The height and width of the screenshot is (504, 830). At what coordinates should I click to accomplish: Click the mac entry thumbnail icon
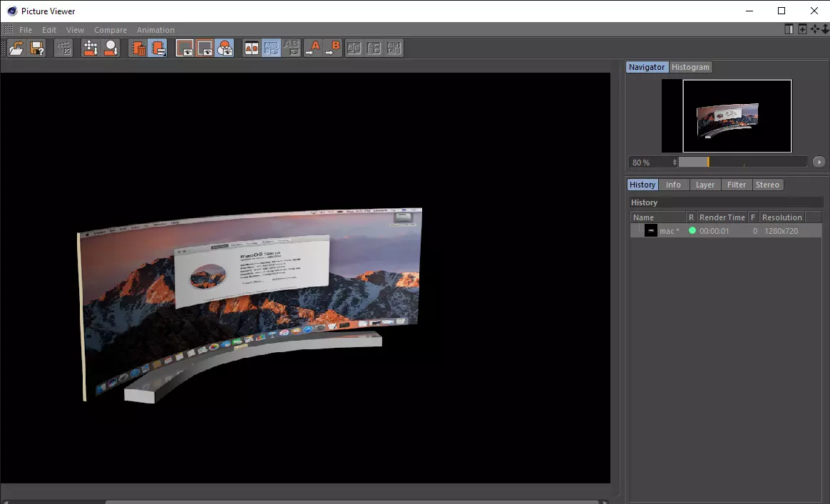pos(650,231)
